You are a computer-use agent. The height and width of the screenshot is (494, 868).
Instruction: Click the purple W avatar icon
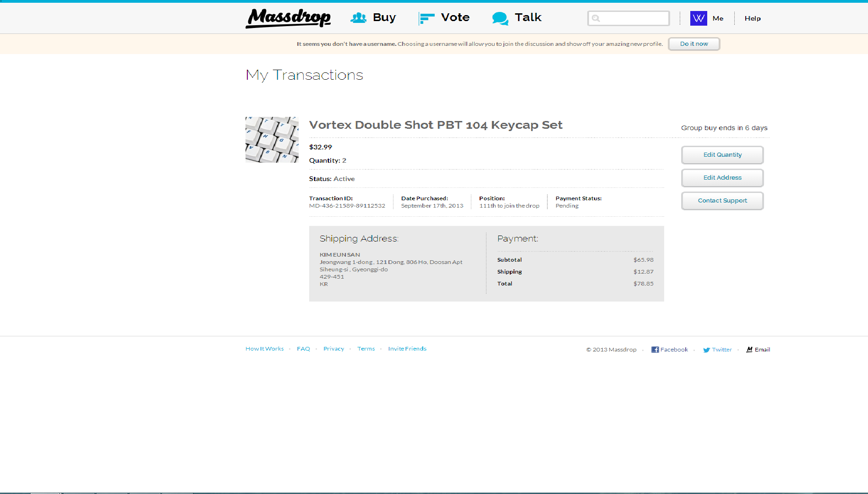(x=699, y=18)
